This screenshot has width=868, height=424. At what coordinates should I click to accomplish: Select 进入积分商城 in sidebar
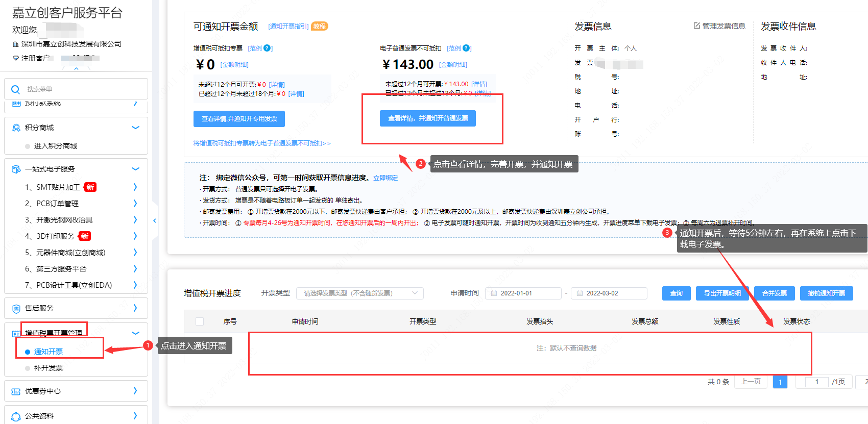56,146
